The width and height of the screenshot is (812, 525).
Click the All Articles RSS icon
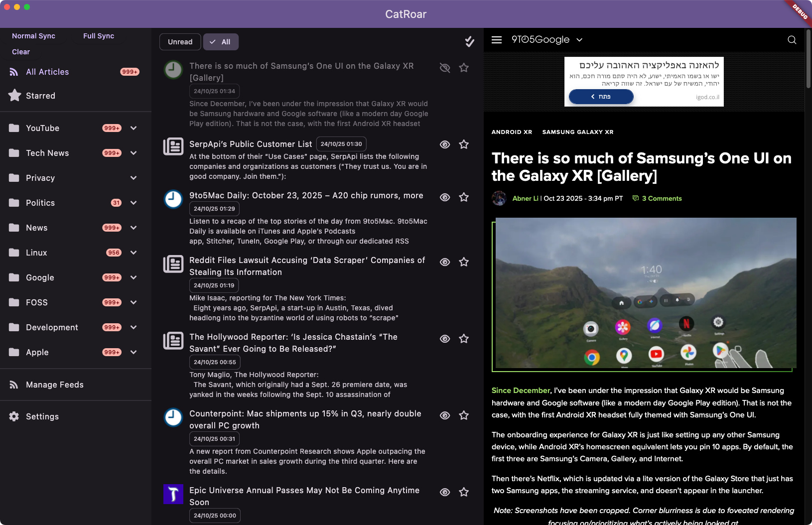coord(14,72)
